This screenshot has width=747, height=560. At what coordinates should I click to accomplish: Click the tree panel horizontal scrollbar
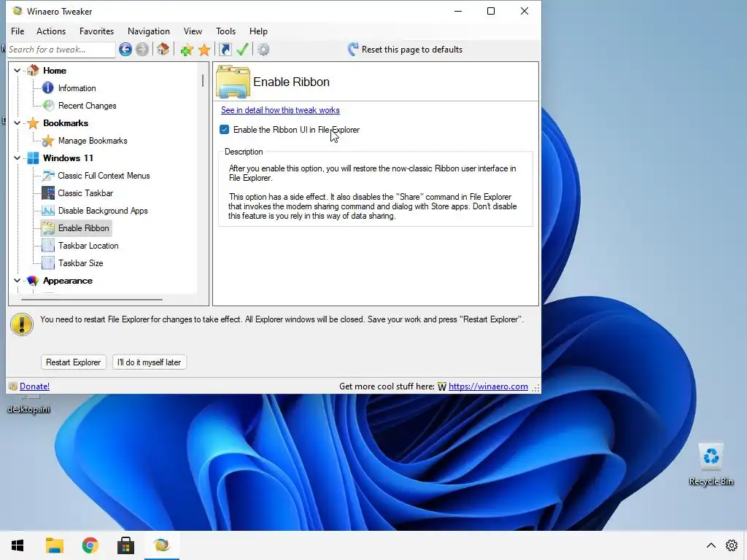91,300
